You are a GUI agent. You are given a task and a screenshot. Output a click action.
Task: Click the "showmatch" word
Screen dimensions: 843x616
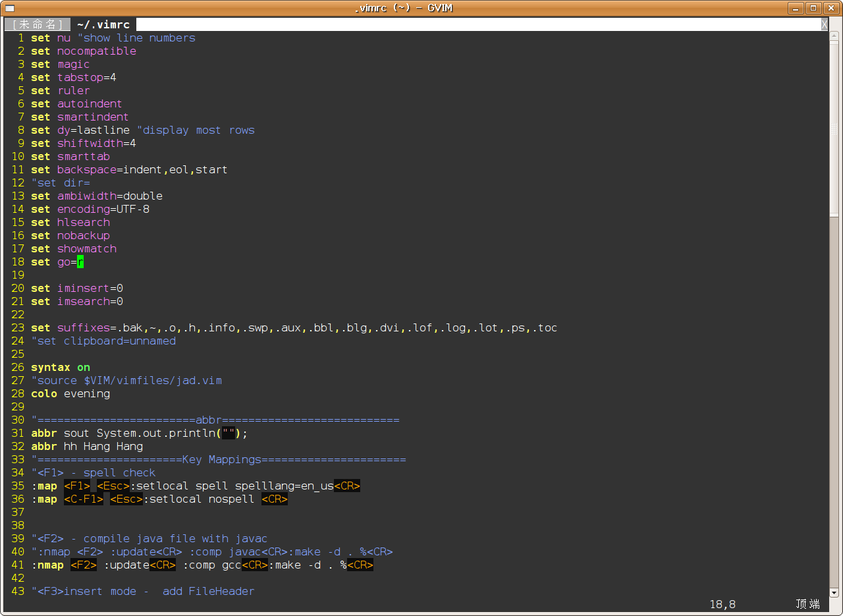tap(87, 249)
